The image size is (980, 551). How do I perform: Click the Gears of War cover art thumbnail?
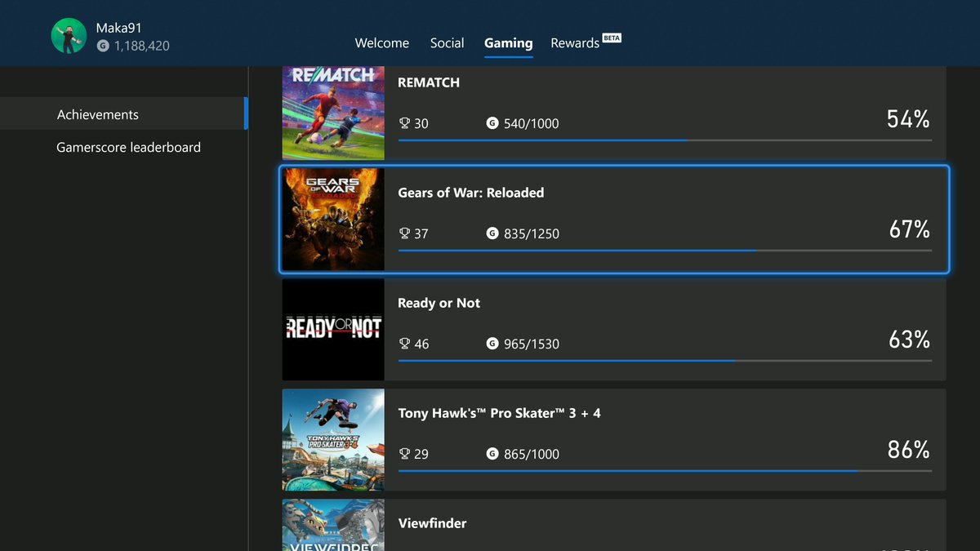tap(333, 219)
